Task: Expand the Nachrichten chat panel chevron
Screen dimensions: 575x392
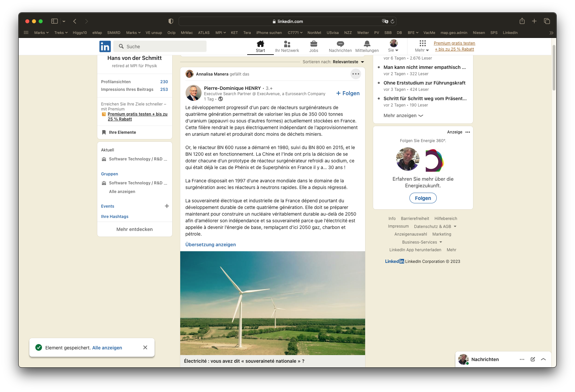Action: (543, 359)
